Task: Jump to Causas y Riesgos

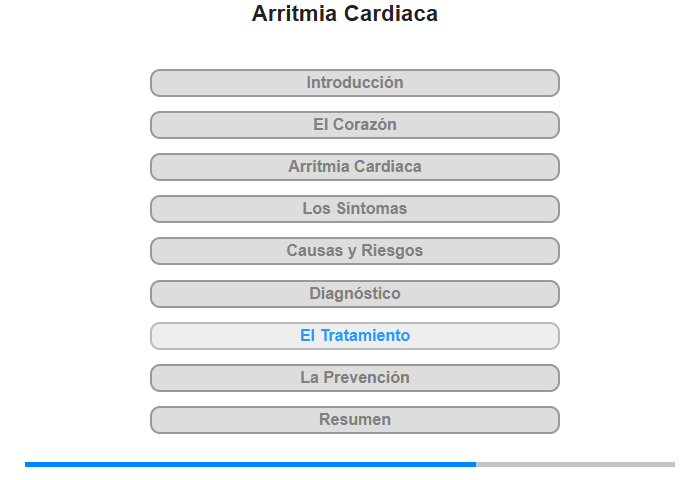Action: coord(355,251)
